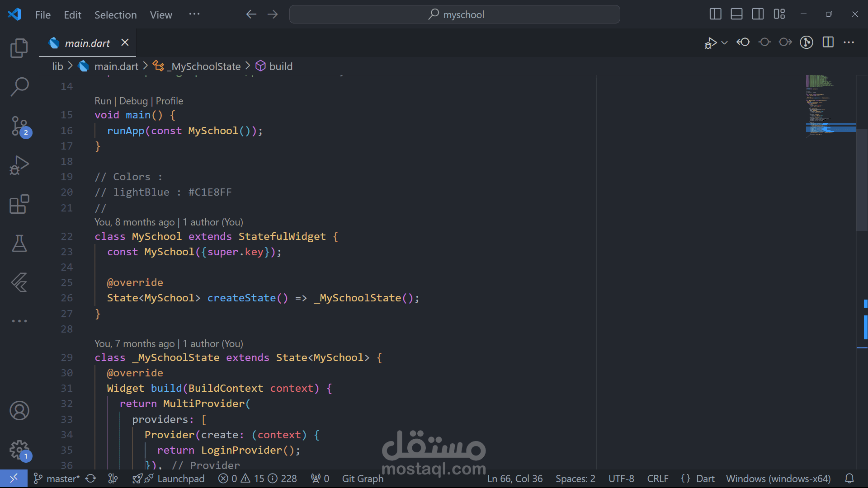Open the Explorer view in the activity bar
The image size is (868, 488).
point(19,48)
